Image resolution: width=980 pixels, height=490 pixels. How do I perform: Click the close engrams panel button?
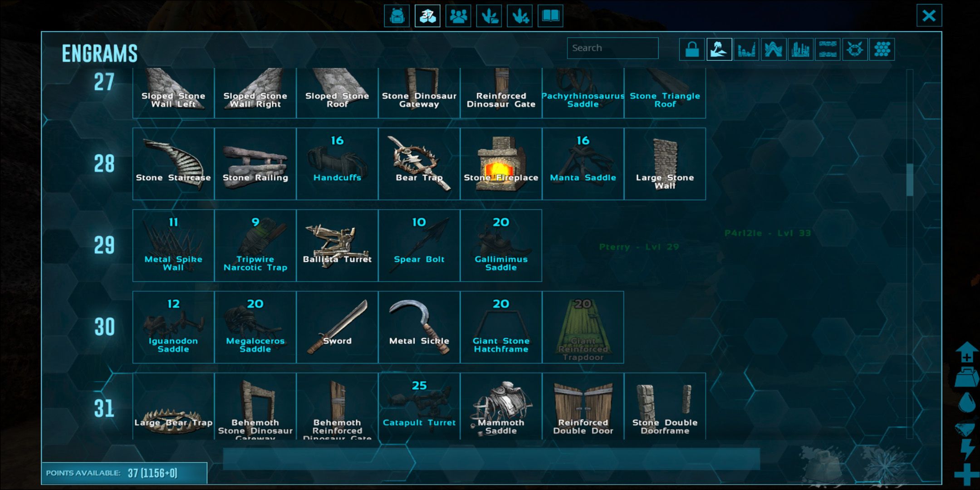(928, 15)
